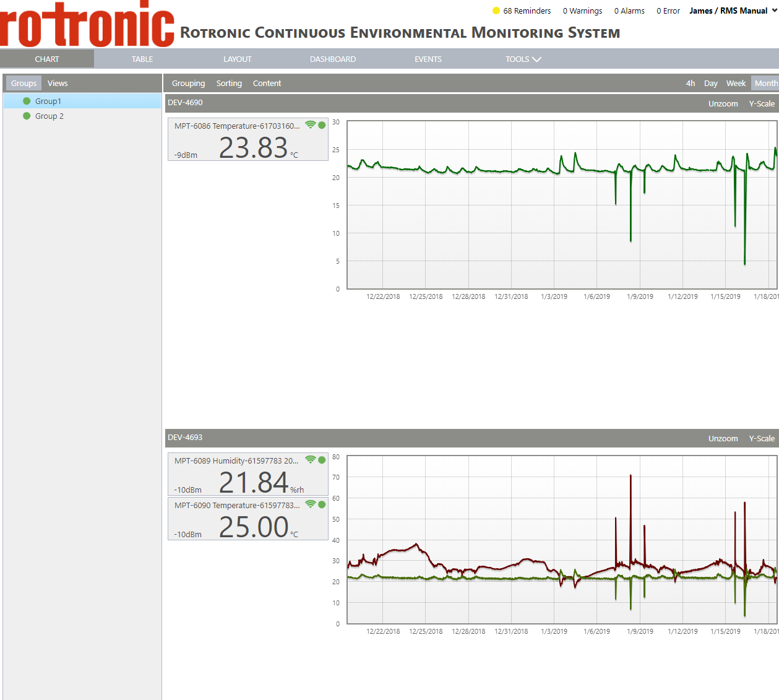Screen dimensions: 779x700
Task: Go to the Events tab
Action: (x=428, y=59)
